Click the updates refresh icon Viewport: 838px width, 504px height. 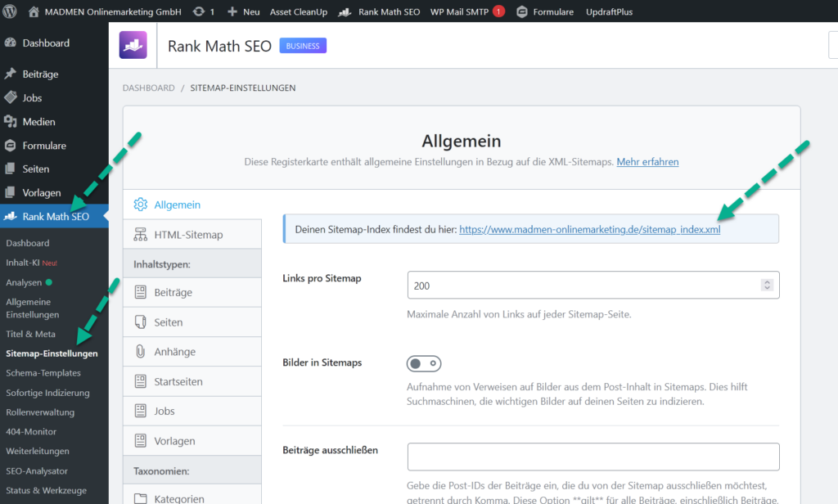pyautogui.click(x=199, y=11)
